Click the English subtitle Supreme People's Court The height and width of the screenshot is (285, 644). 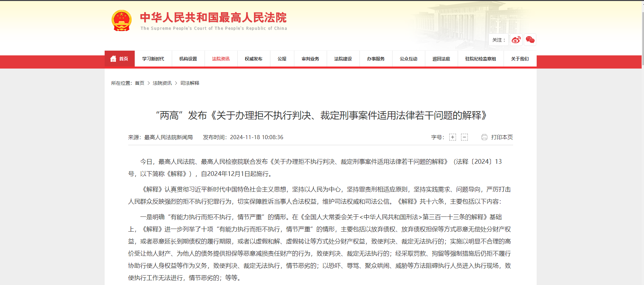(214, 28)
